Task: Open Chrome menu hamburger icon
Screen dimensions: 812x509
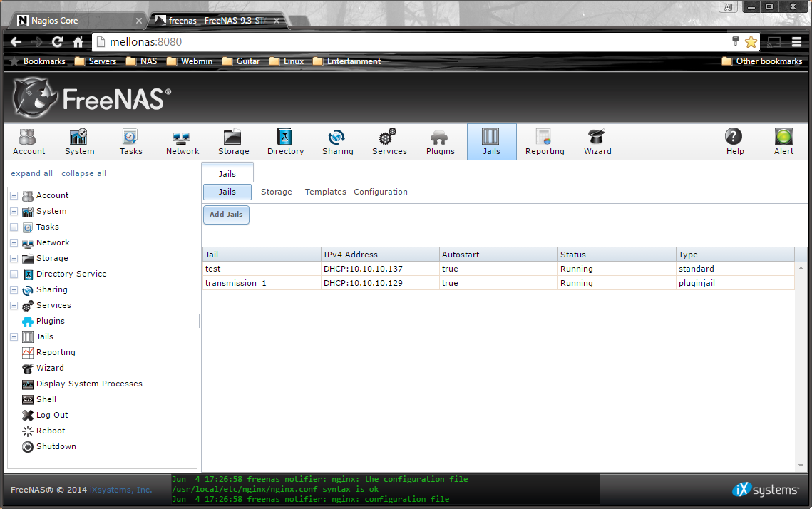Action: 796,42
